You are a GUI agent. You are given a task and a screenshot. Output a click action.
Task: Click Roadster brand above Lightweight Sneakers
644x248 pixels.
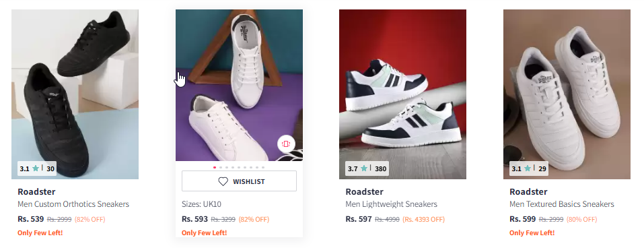tap(364, 191)
